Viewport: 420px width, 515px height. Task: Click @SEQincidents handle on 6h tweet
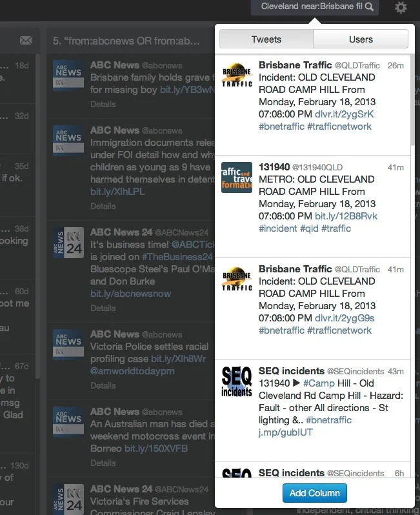point(355,473)
